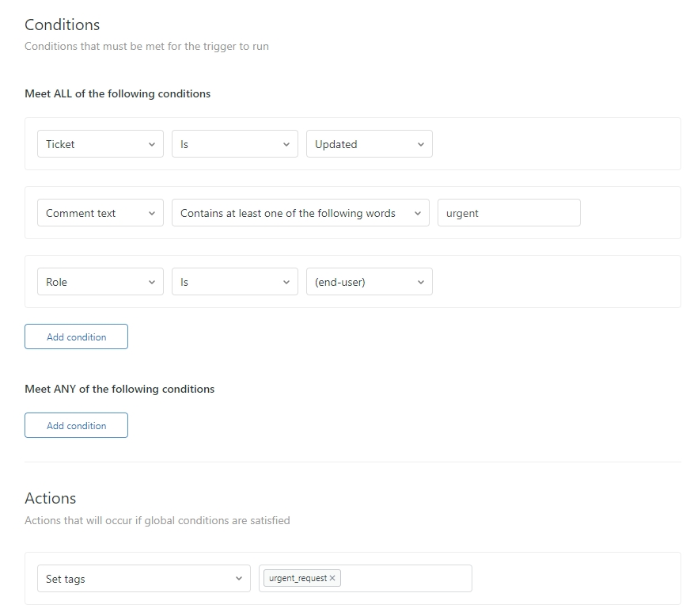
Task: Click the chevron next to (end-user)
Action: pyautogui.click(x=420, y=282)
